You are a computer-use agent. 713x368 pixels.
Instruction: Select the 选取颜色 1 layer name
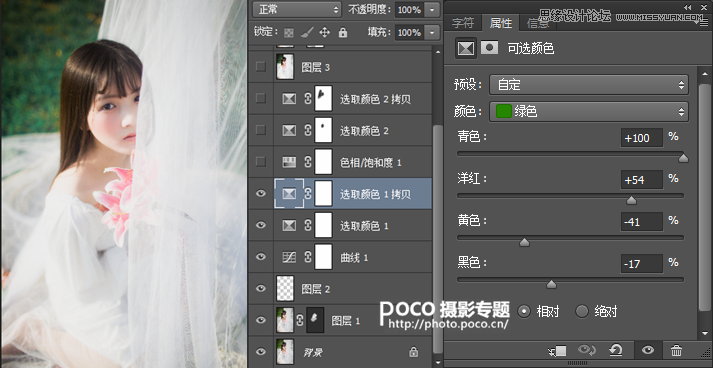point(364,226)
